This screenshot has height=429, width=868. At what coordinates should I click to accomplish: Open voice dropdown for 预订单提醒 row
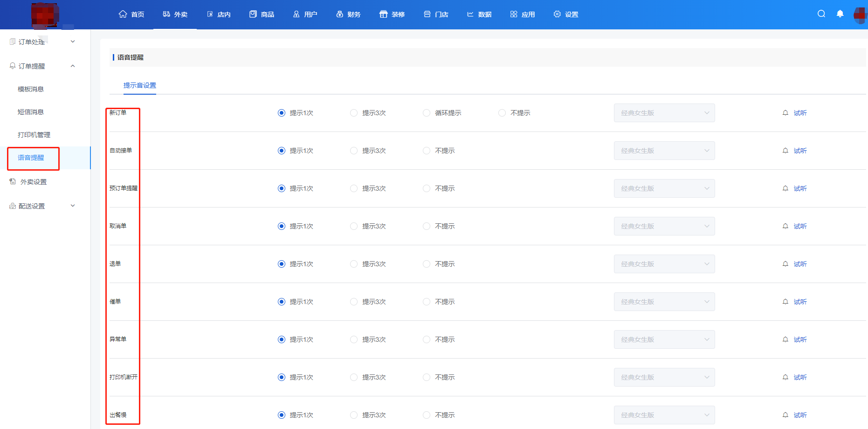click(664, 188)
